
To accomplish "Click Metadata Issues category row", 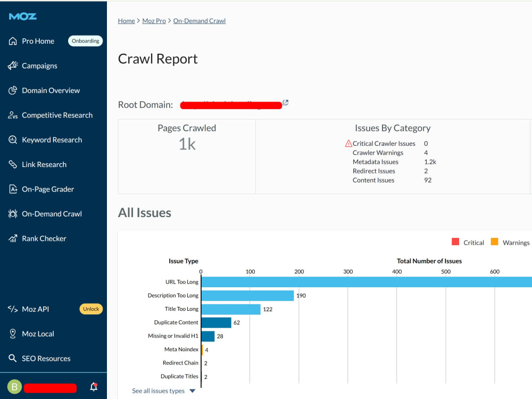I will pyautogui.click(x=394, y=162).
